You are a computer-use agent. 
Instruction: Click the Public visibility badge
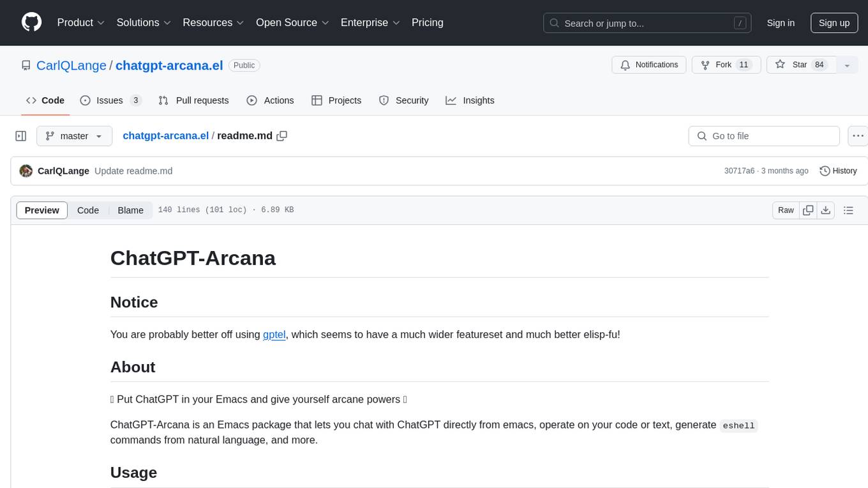tap(244, 65)
